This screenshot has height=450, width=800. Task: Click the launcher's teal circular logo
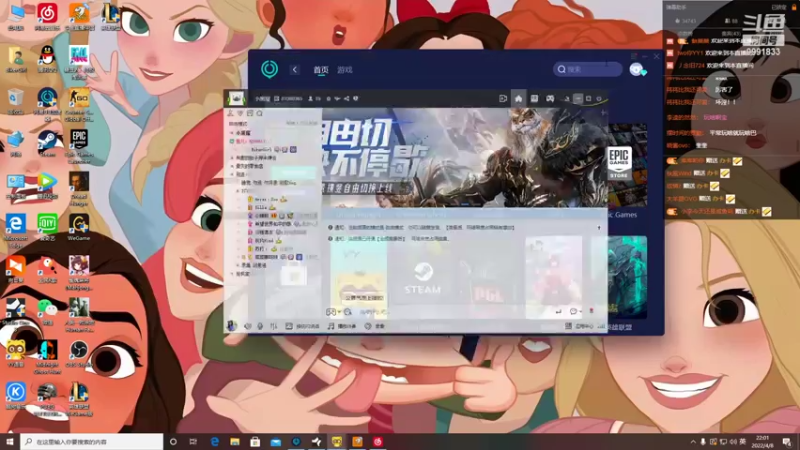coord(269,69)
